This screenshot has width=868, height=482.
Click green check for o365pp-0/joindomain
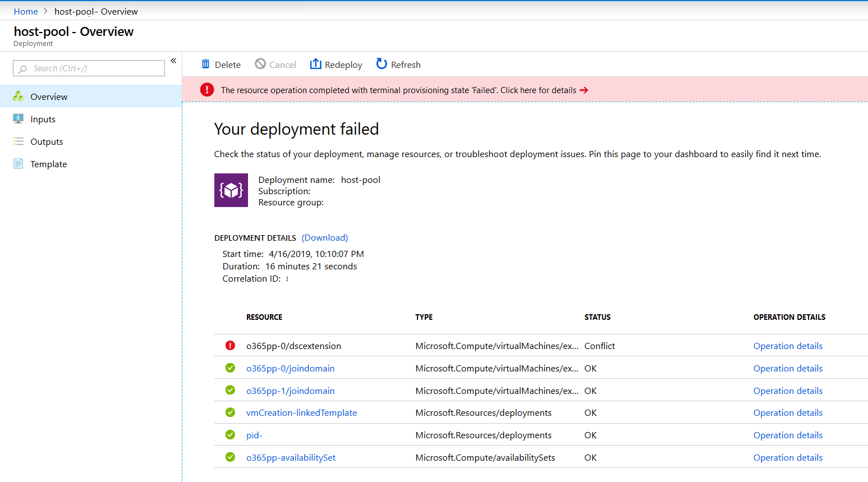(x=230, y=368)
